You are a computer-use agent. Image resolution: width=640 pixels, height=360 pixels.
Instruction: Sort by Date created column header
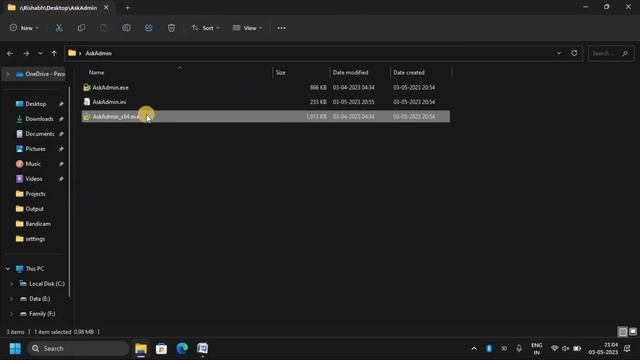[409, 72]
